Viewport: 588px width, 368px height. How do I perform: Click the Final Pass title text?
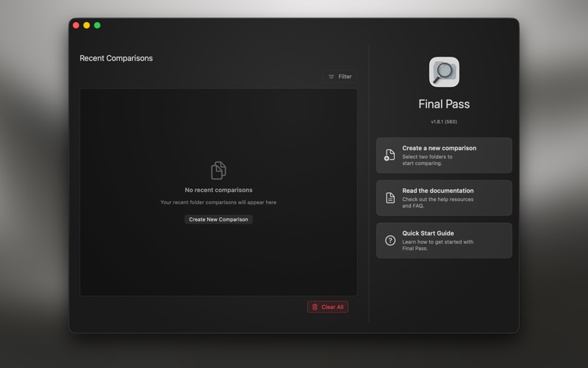tap(444, 104)
